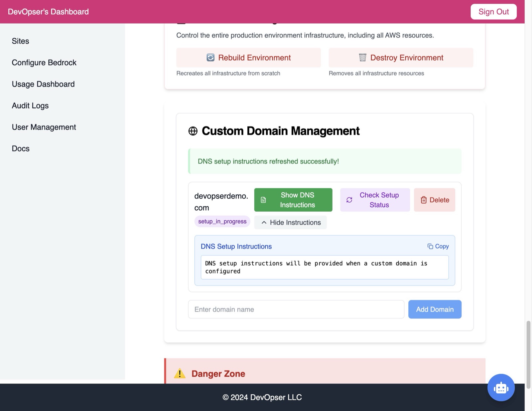Viewport: 532px width, 411px height.
Task: Click the document icon in Show DNS Instructions
Action: (x=263, y=200)
